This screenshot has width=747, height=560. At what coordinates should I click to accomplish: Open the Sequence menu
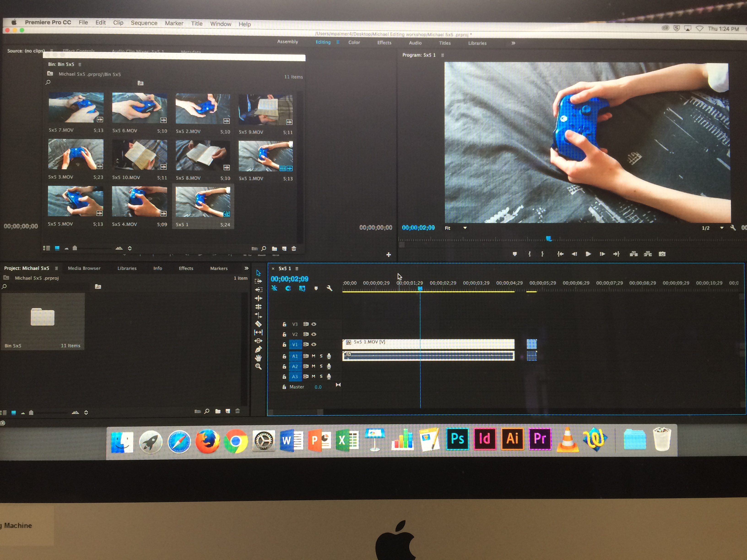point(144,23)
